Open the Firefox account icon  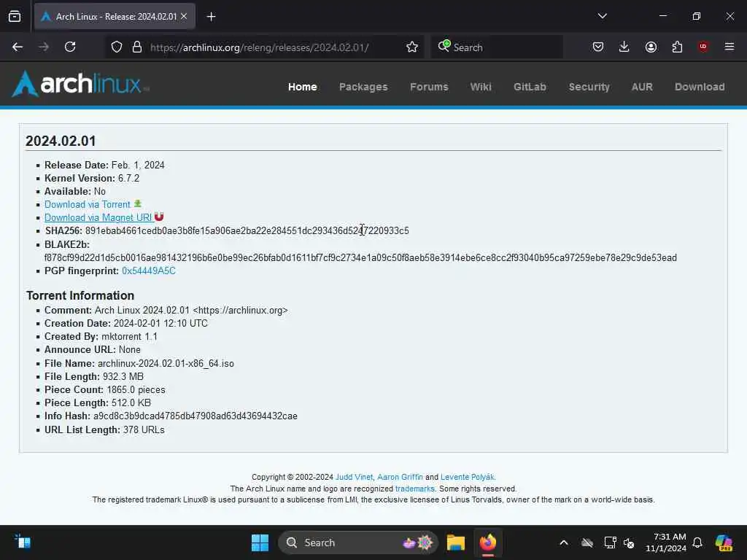651,47
